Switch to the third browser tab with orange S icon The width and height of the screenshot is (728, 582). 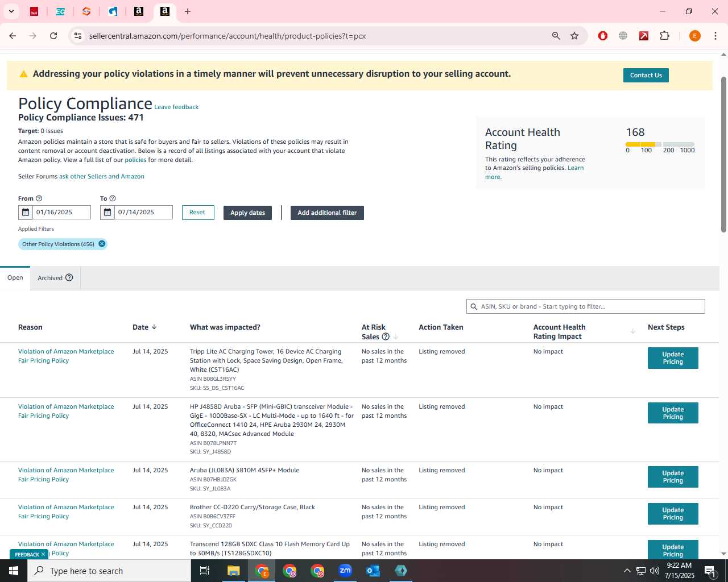[x=86, y=11]
